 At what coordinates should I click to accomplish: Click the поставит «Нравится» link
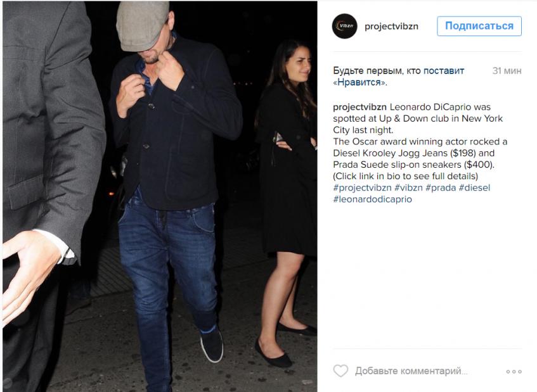pos(399,76)
